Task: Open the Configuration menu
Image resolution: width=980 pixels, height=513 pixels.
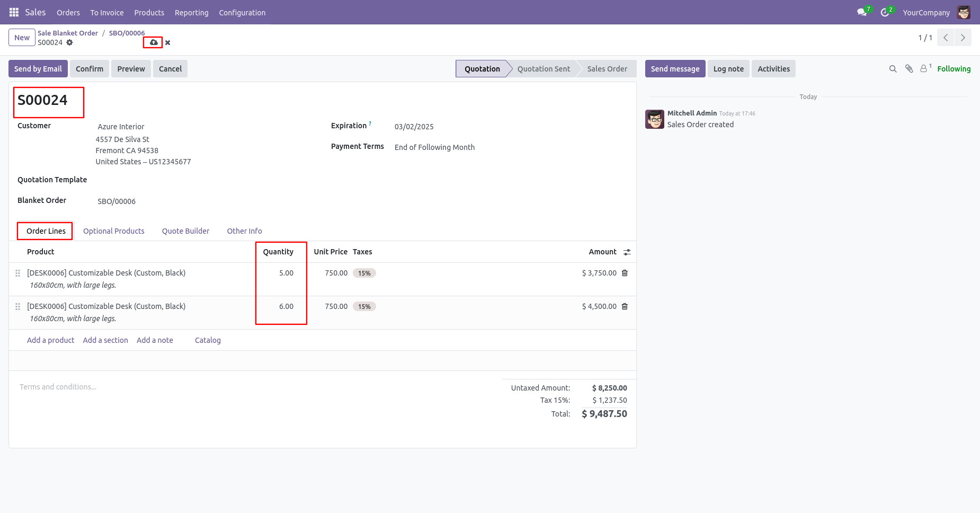Action: point(242,13)
